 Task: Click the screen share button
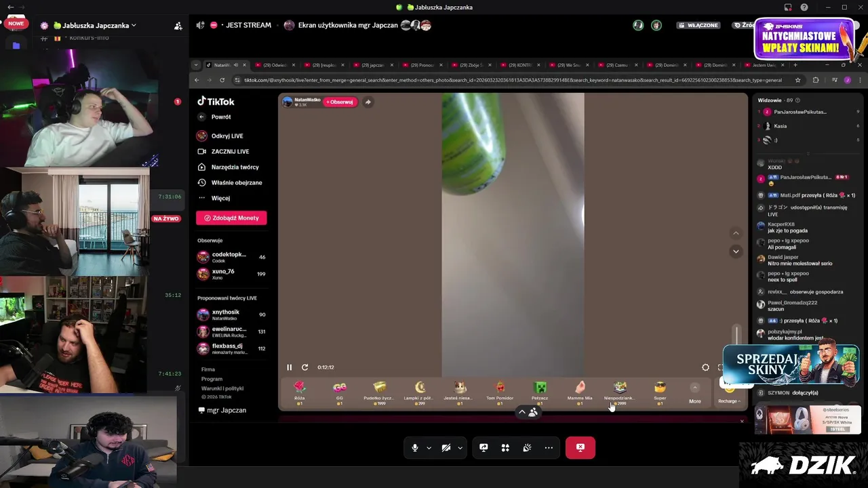(484, 447)
